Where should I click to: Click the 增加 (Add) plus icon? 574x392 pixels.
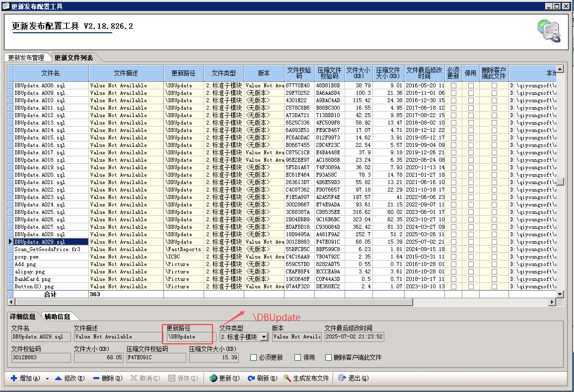tap(13, 378)
